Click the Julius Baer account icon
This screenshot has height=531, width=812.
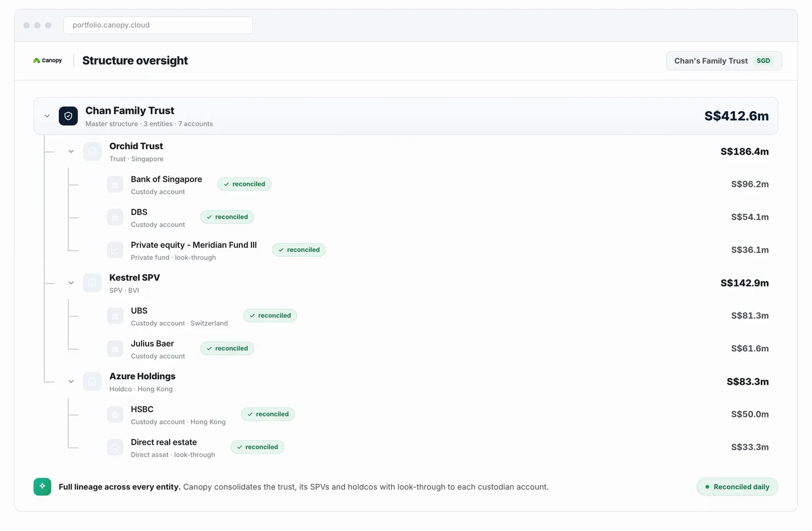click(x=115, y=349)
